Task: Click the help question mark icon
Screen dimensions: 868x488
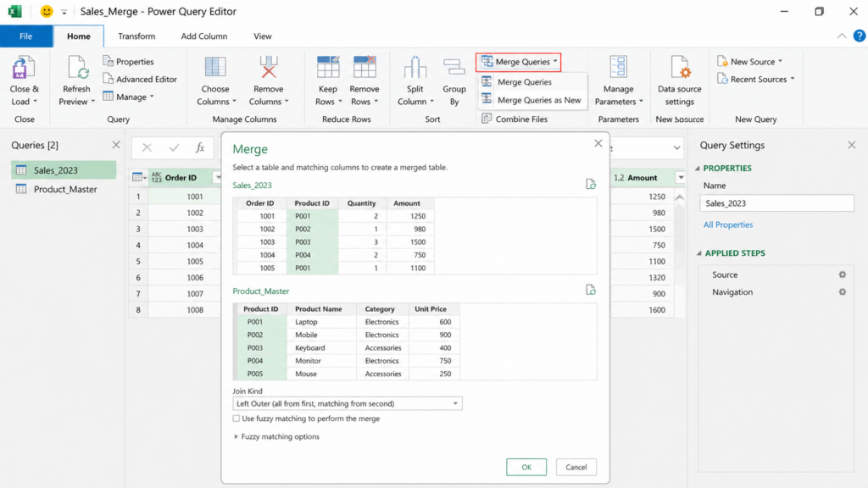Action: 860,36
